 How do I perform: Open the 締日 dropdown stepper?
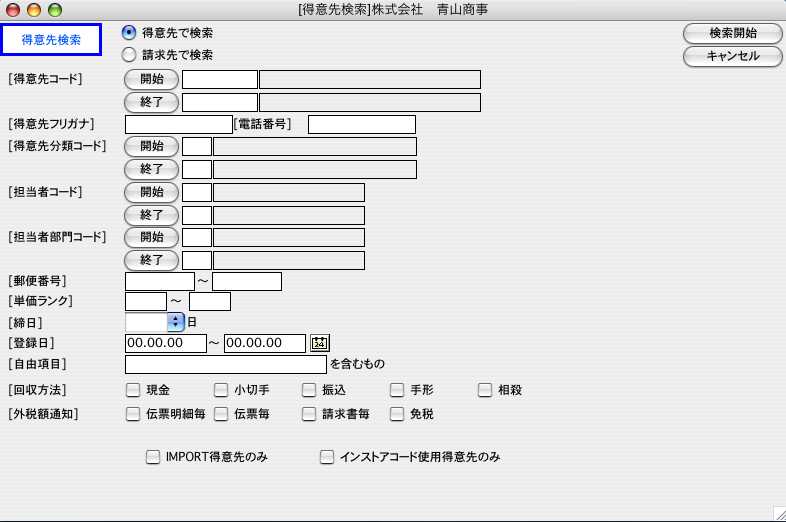tap(176, 322)
